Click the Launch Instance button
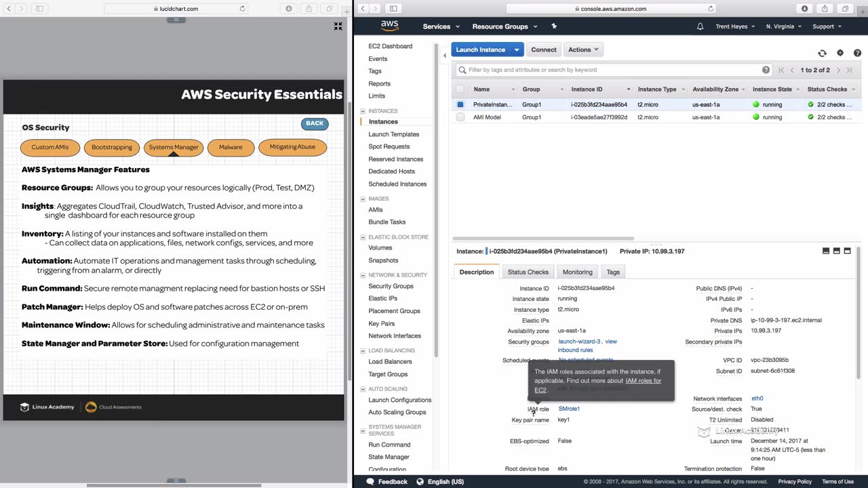This screenshot has width=868, height=488. (481, 49)
